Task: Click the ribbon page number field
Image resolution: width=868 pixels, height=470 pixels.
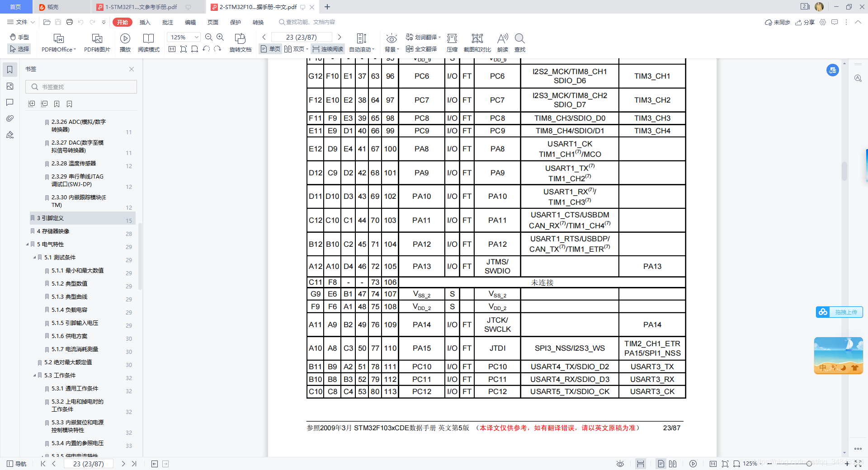Action: (x=302, y=37)
